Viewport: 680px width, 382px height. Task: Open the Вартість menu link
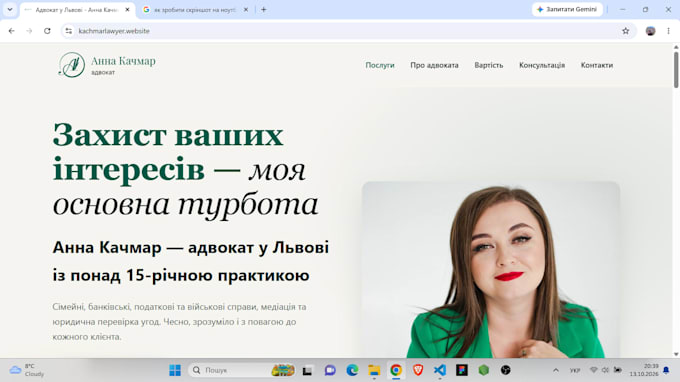pyautogui.click(x=489, y=65)
